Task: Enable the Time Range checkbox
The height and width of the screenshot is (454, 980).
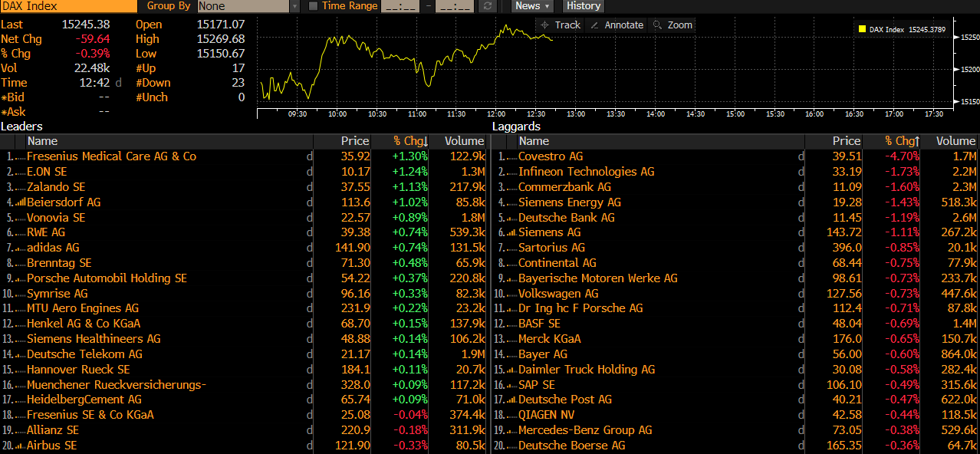Action: point(313,6)
